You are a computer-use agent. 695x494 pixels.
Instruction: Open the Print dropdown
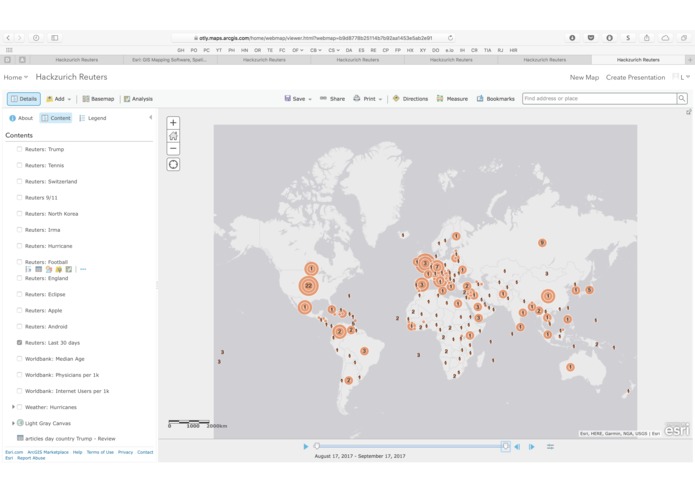coord(367,99)
